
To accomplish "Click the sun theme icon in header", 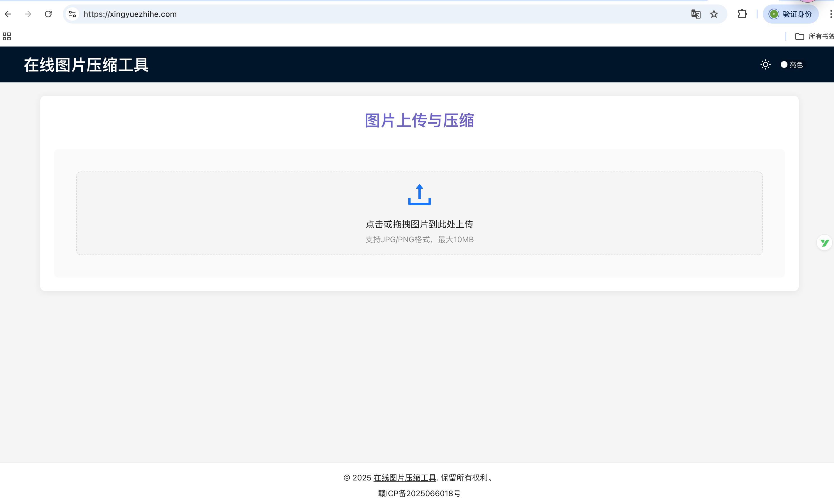I will [x=765, y=64].
